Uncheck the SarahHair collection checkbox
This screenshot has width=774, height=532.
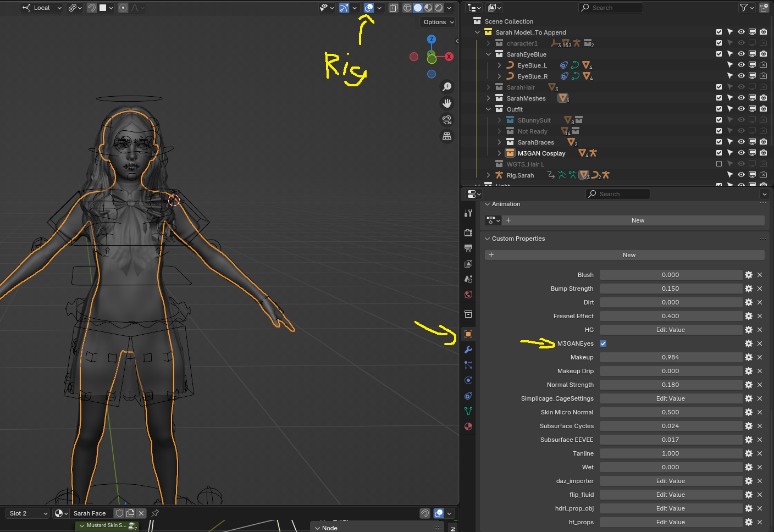point(719,87)
